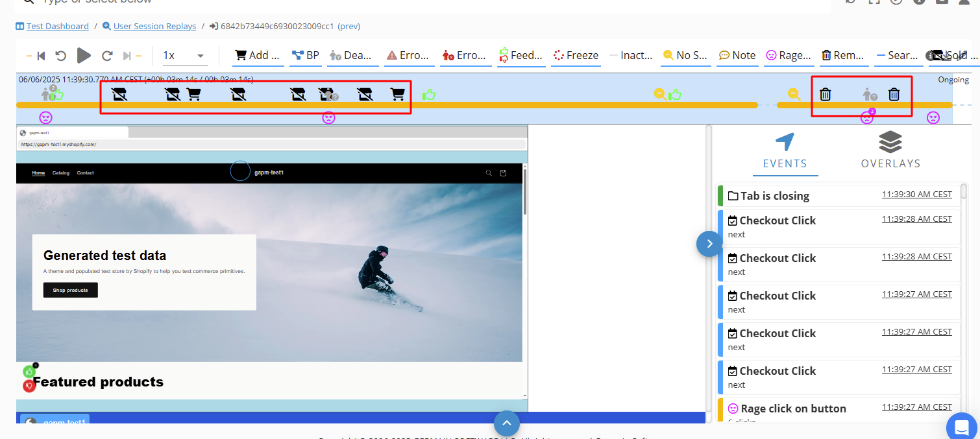Toggle the Note filter in toolbar
This screenshot has width=980, height=439.
(x=737, y=56)
